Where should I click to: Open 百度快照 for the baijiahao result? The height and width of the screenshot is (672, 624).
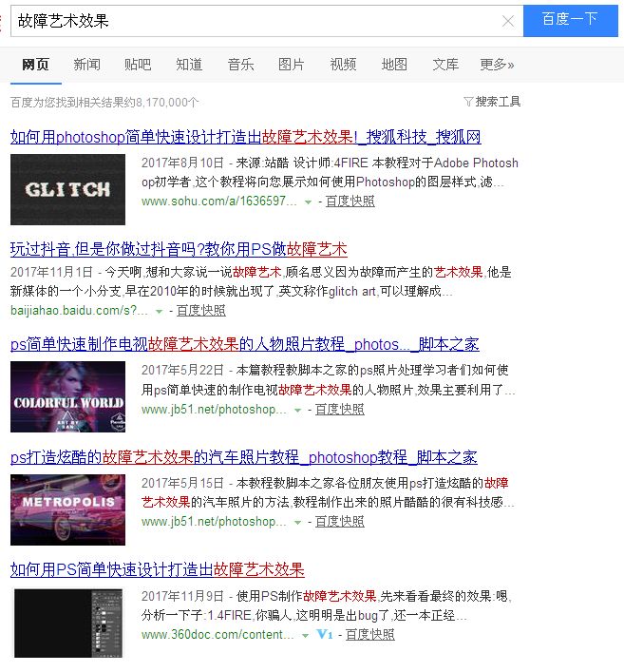coord(201,310)
